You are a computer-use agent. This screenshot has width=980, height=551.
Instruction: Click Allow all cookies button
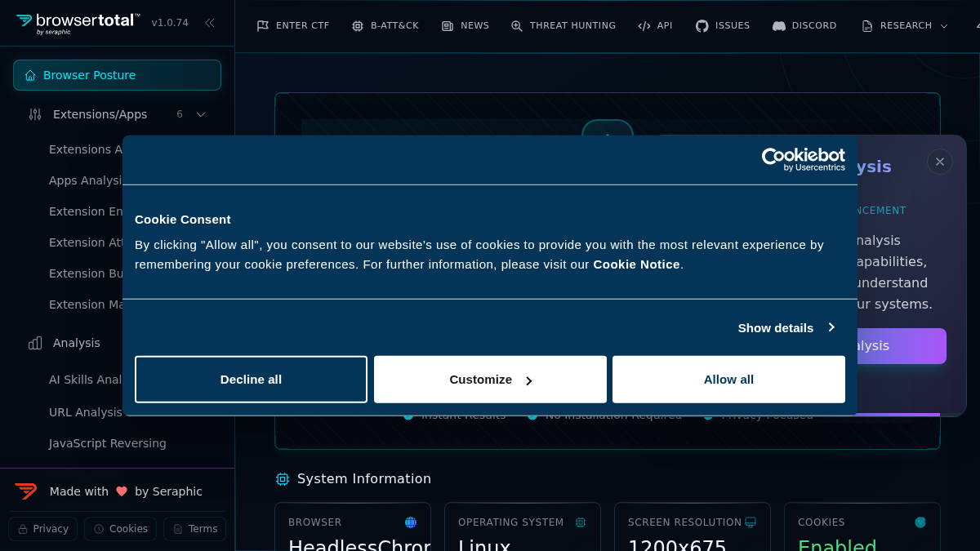(x=728, y=380)
